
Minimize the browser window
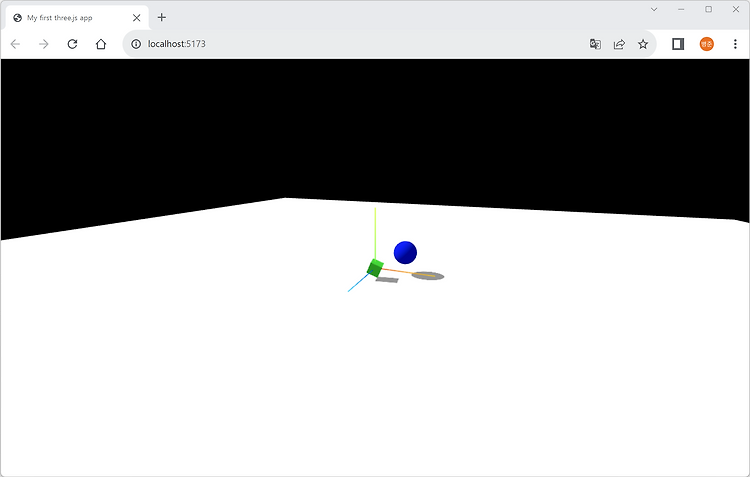(x=681, y=9)
